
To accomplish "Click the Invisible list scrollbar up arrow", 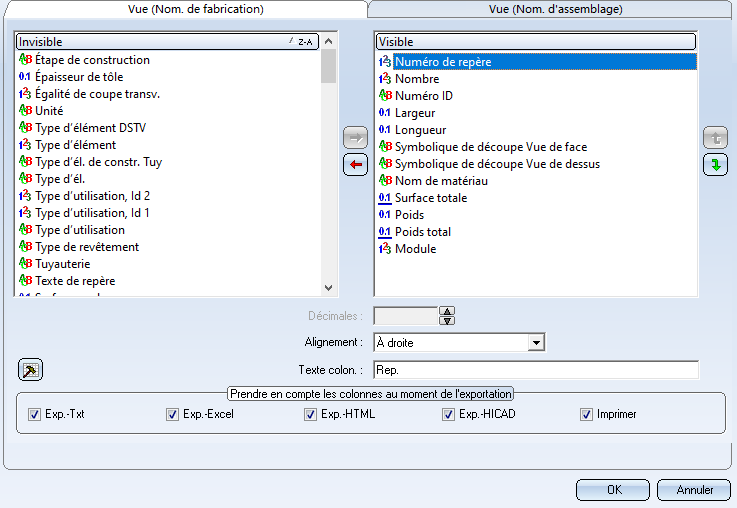I will click(x=329, y=41).
